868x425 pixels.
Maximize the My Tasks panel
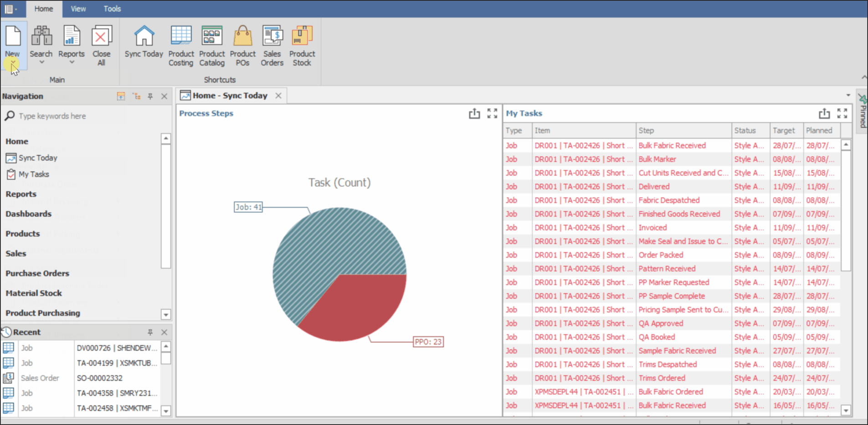point(842,114)
